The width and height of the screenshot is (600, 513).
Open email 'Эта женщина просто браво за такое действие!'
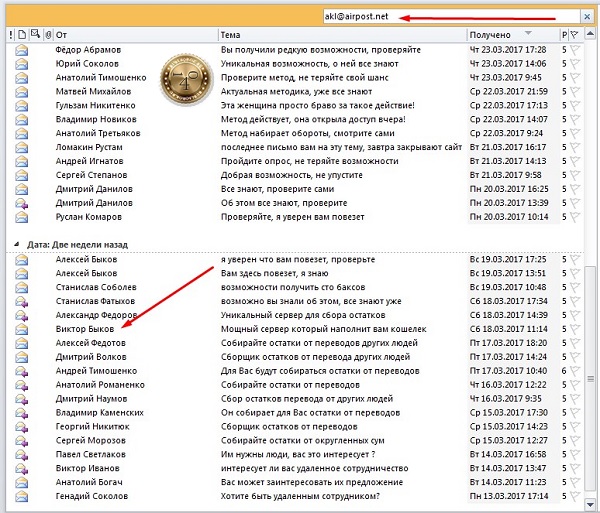click(318, 106)
